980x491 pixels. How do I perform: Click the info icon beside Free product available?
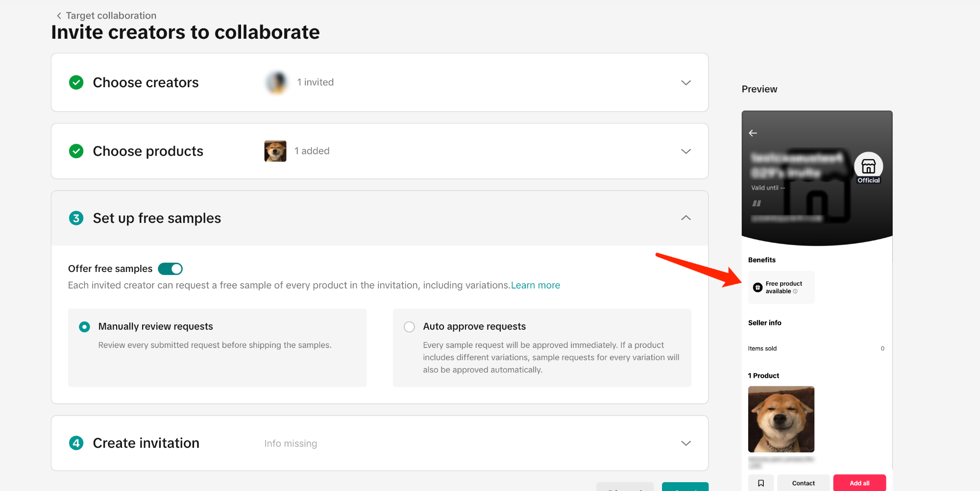coord(795,292)
